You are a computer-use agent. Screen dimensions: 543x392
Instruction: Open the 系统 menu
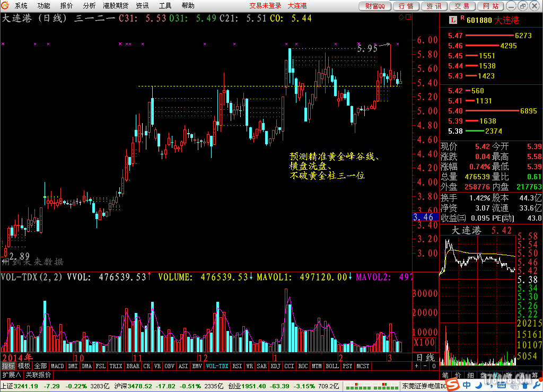pyautogui.click(x=21, y=5)
